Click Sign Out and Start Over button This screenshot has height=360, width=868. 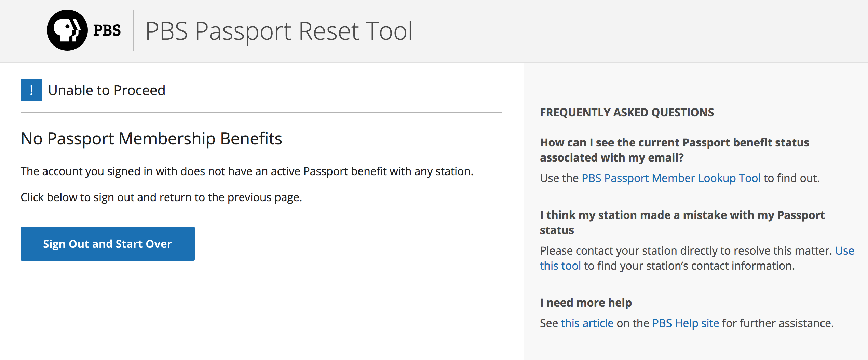pos(108,244)
